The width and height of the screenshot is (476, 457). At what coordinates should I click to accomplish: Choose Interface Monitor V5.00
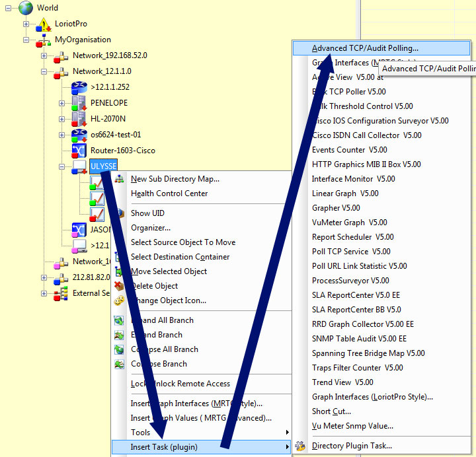point(353,179)
